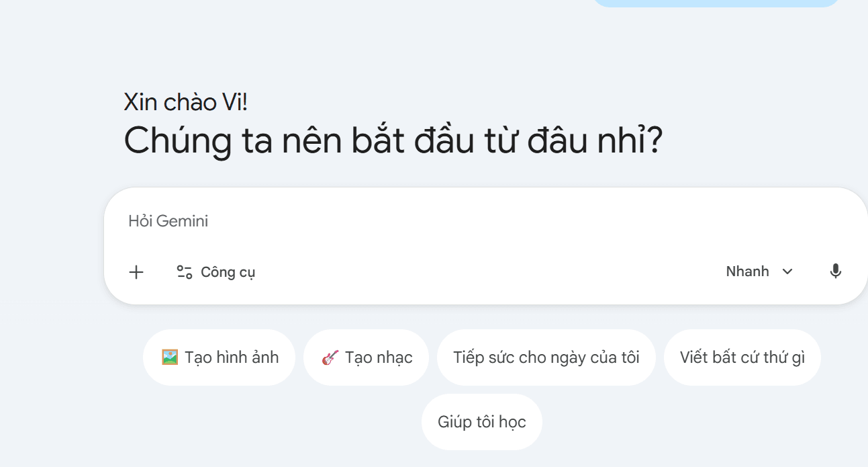The width and height of the screenshot is (868, 467).
Task: Click the previous chat bubble at top right
Action: (x=715, y=2)
